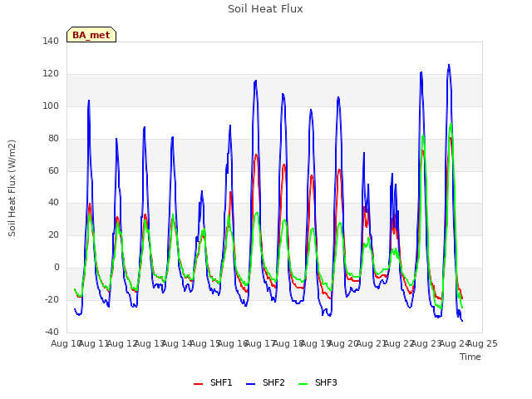Click the highest SHF2 peak near Aug 24
This screenshot has width=532, height=399.
pyautogui.click(x=449, y=65)
